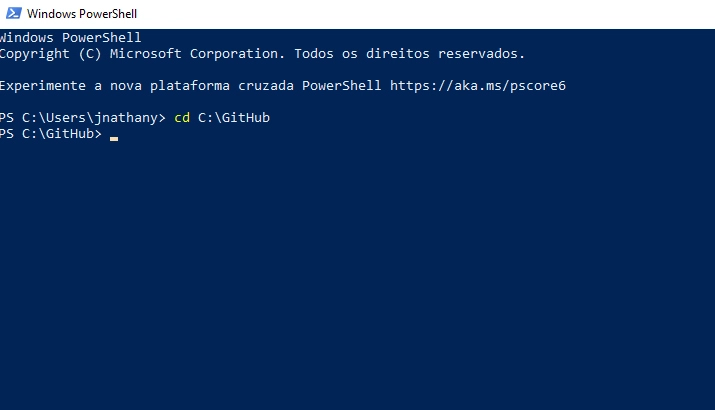
Task: Click the (C) symbol in the copyright line
Action: [90, 54]
